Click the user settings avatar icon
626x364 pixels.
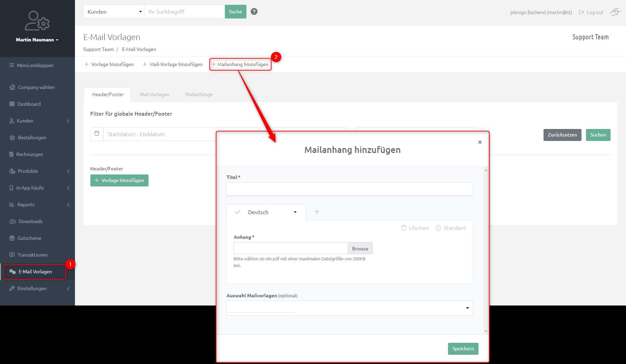pos(37,21)
